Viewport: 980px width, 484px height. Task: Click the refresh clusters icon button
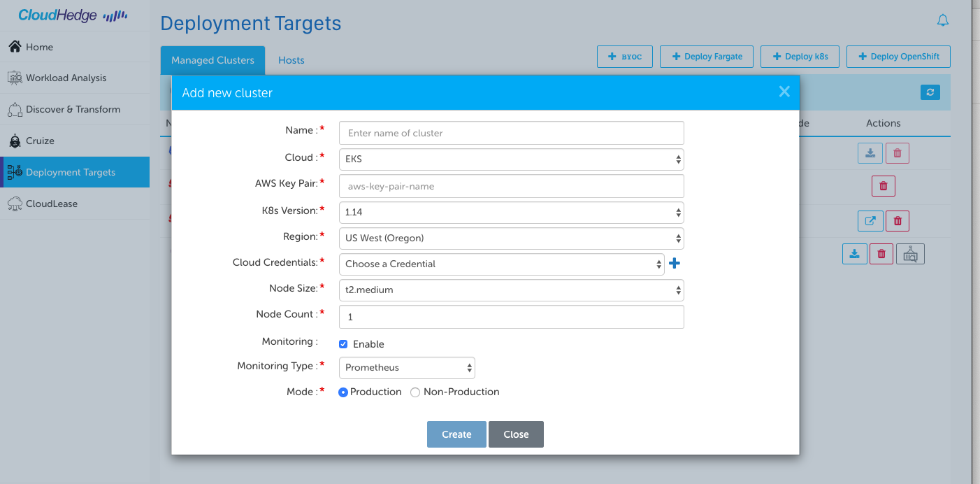coord(930,92)
